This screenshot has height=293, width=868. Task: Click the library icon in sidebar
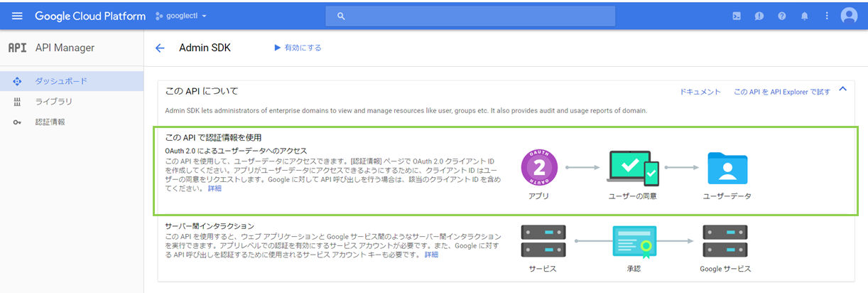pyautogui.click(x=18, y=102)
